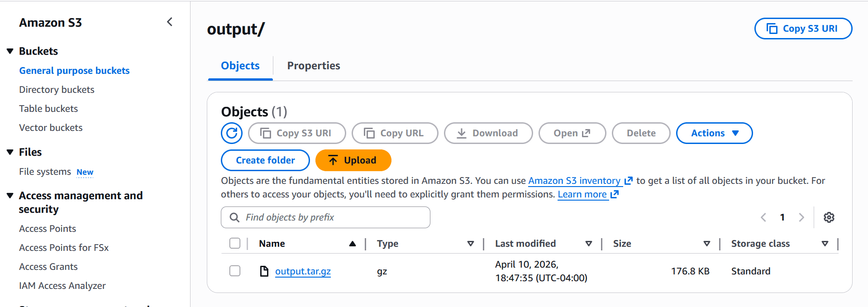Image resolution: width=868 pixels, height=307 pixels.
Task: Check the output.tar.gz row checkbox
Action: (x=235, y=271)
